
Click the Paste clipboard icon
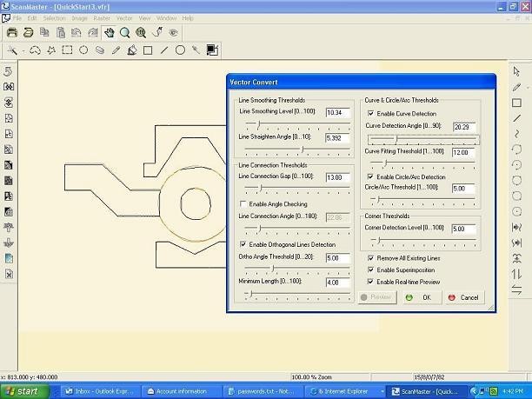60,32
